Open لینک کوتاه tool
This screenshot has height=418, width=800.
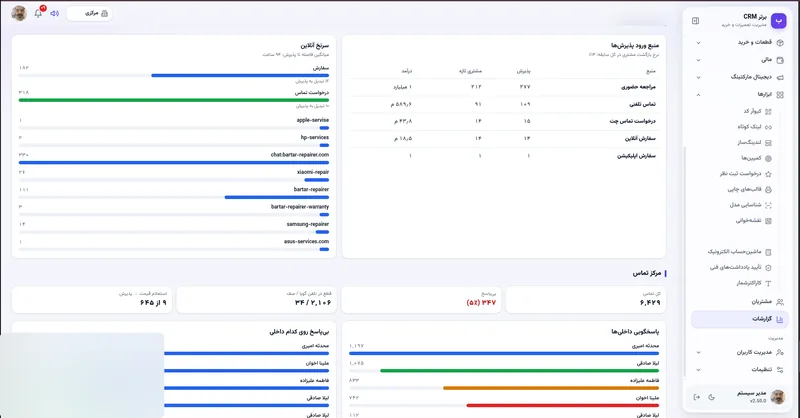point(749,127)
